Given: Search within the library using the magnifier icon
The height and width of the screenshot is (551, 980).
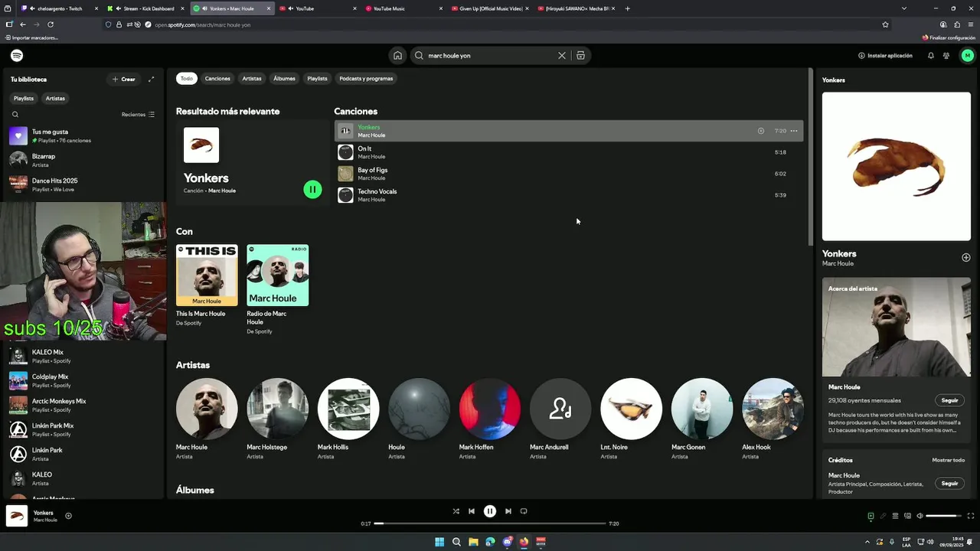Looking at the screenshot, I should [x=15, y=114].
